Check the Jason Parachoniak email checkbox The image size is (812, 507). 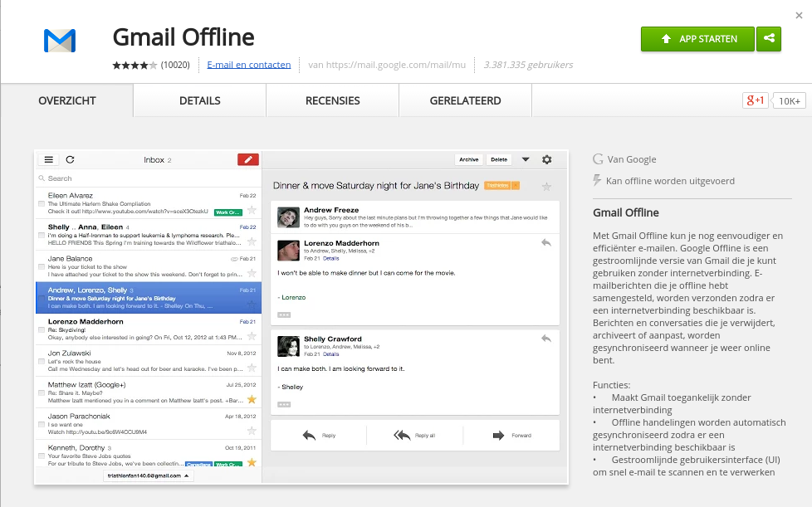coord(42,425)
